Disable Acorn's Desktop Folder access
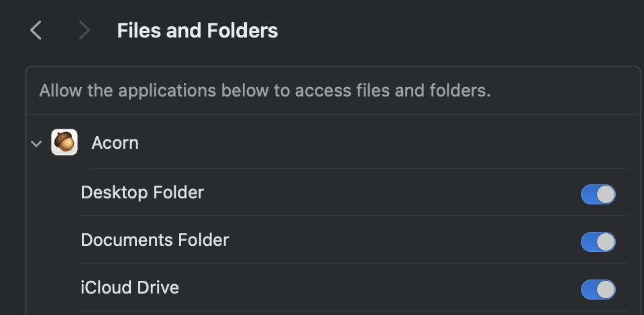644x315 pixels. pyautogui.click(x=598, y=194)
